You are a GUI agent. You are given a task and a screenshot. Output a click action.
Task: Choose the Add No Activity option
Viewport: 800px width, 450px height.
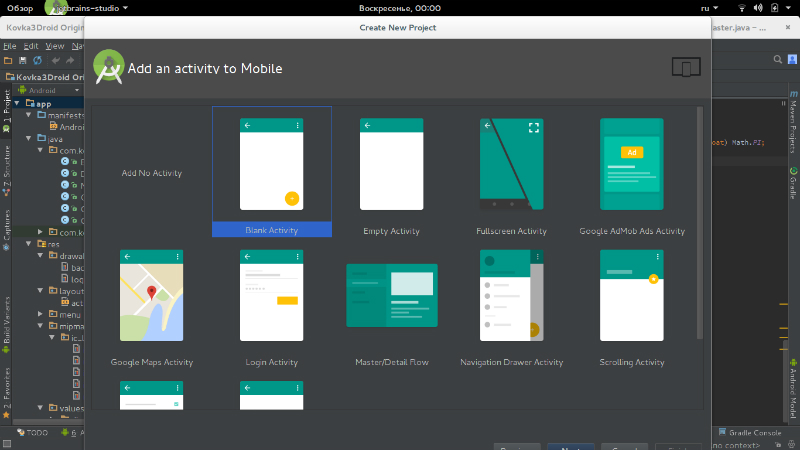click(152, 173)
